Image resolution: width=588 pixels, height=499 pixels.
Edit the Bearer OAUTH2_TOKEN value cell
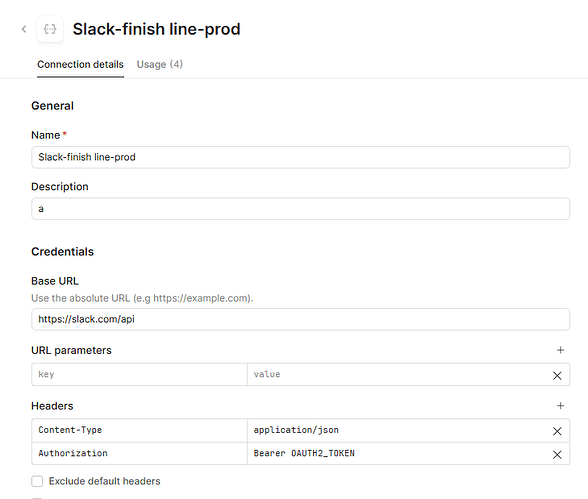tap(398, 453)
